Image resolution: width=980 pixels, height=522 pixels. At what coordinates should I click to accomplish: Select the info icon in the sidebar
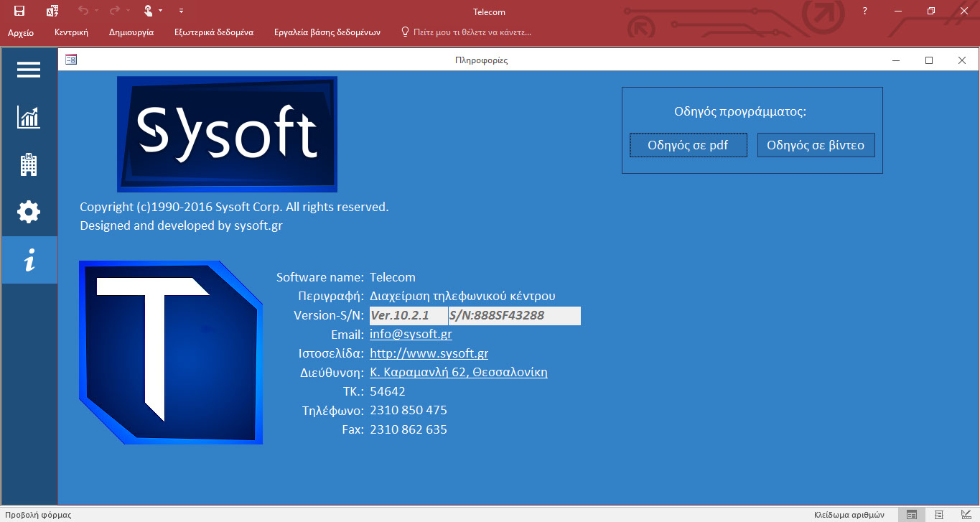pos(29,261)
